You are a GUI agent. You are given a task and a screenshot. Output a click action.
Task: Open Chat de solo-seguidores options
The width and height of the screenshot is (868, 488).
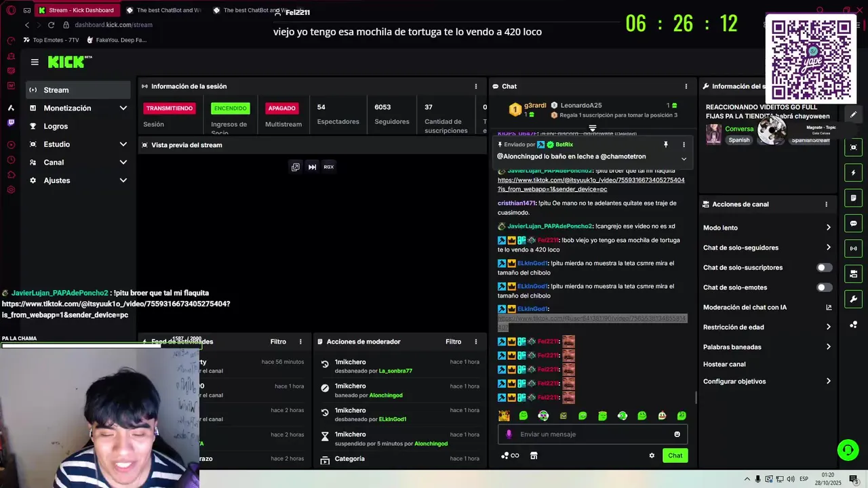767,247
